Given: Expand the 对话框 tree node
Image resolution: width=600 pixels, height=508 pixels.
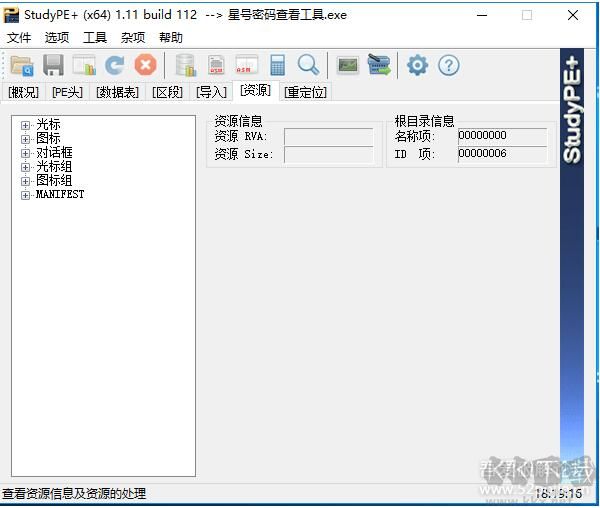Looking at the screenshot, I should 25,153.
